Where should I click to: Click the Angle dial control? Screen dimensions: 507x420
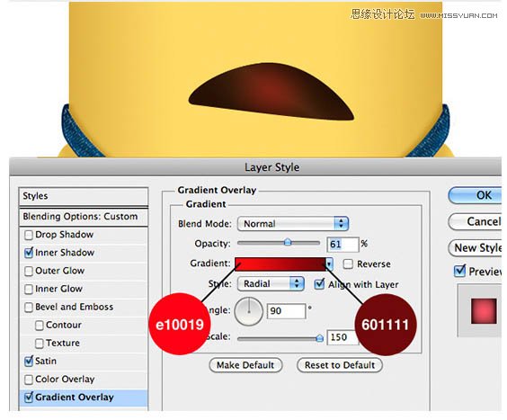[x=248, y=311]
